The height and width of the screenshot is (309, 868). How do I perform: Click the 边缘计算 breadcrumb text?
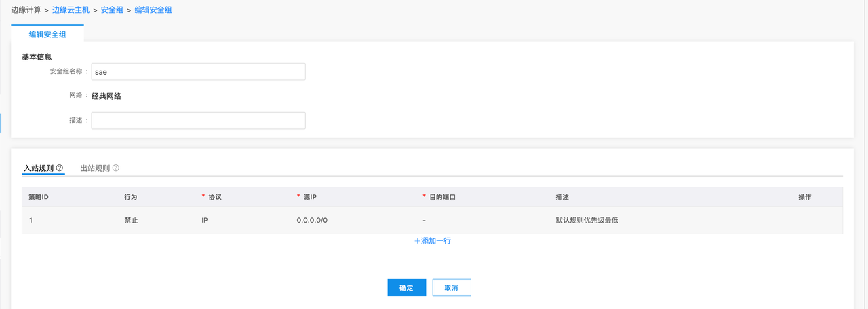(x=26, y=10)
